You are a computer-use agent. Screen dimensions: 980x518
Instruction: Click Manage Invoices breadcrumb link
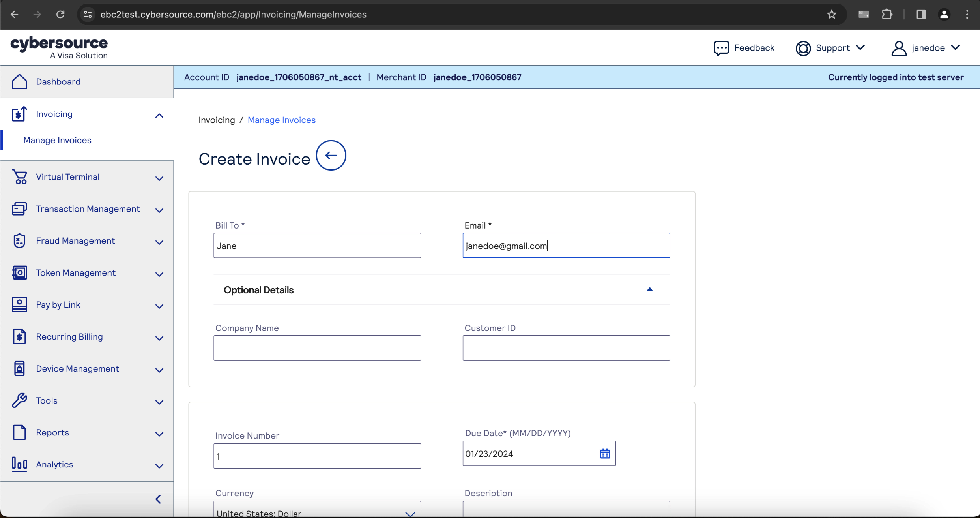tap(281, 120)
